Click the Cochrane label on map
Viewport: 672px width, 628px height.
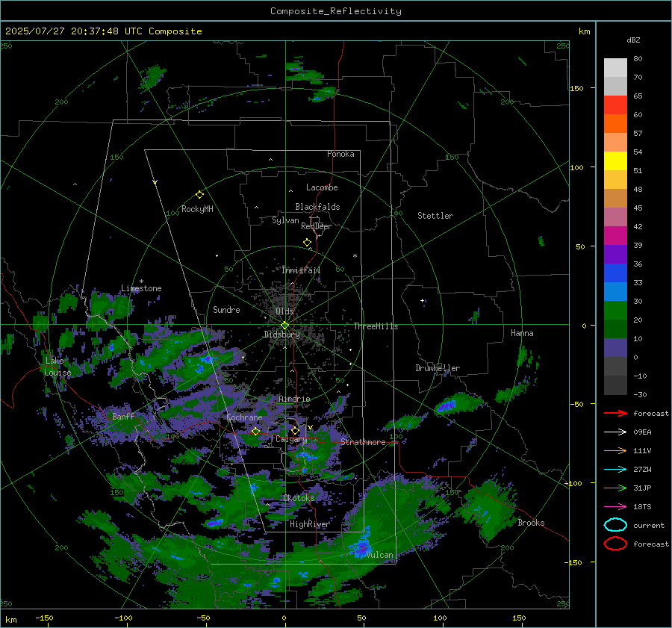[244, 417]
